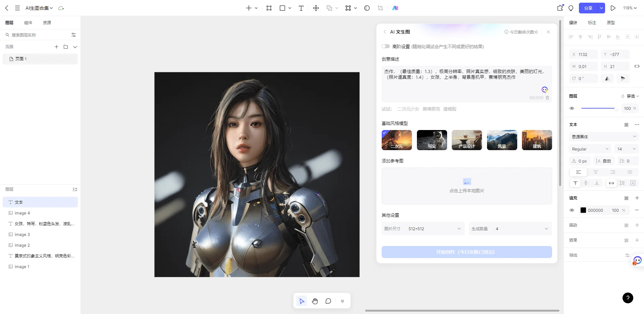Click the AI assistant icon in toolbar

395,8
